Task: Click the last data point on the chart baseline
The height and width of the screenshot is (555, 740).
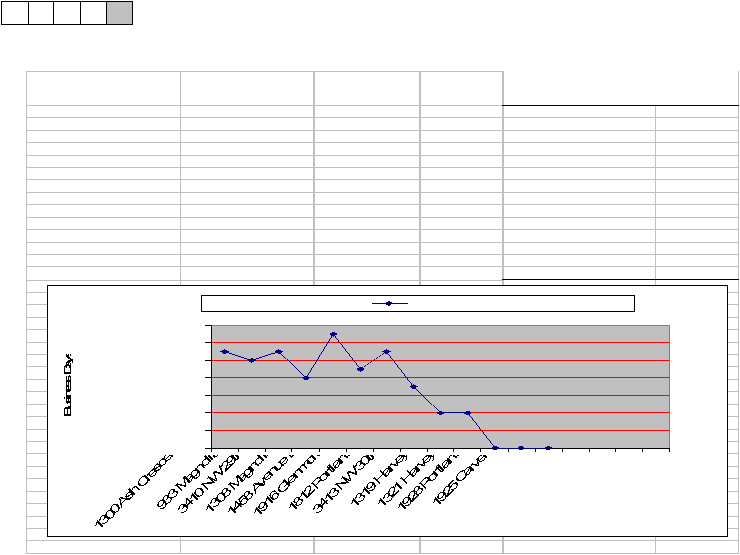Action: [x=548, y=448]
